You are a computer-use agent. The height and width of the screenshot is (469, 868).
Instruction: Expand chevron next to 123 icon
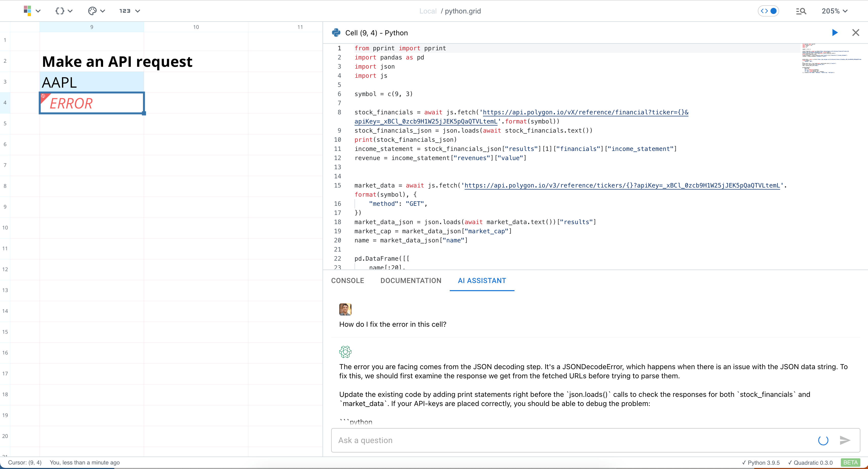click(x=137, y=11)
